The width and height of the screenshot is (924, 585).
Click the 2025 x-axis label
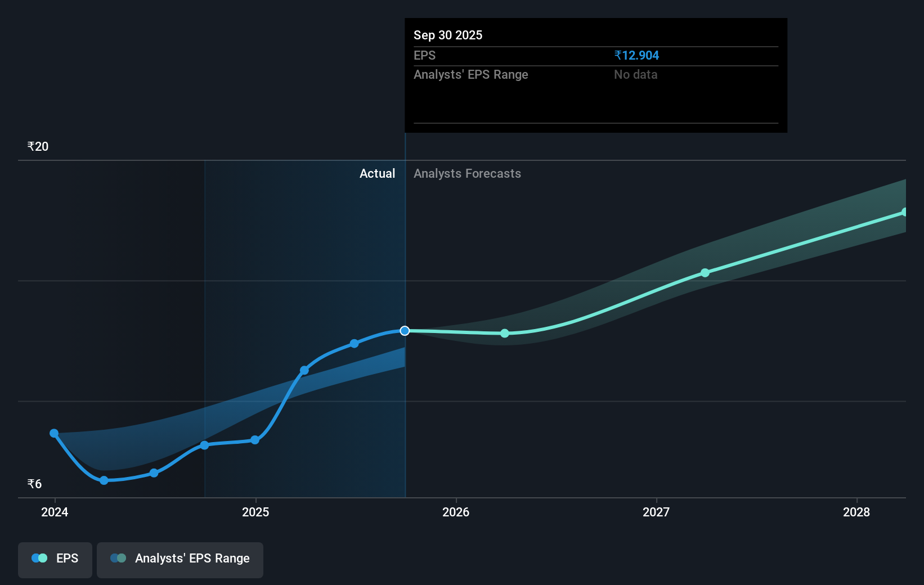pyautogui.click(x=255, y=512)
